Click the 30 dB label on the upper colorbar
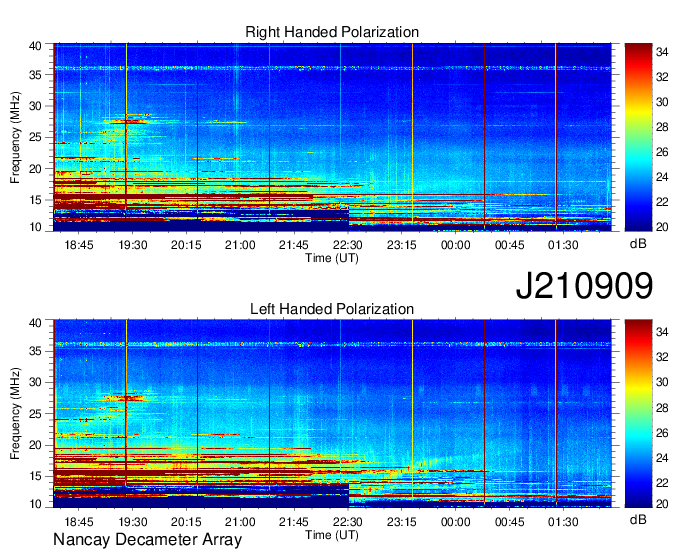Image resolution: width=680 pixels, height=552 pixels. pos(662,102)
